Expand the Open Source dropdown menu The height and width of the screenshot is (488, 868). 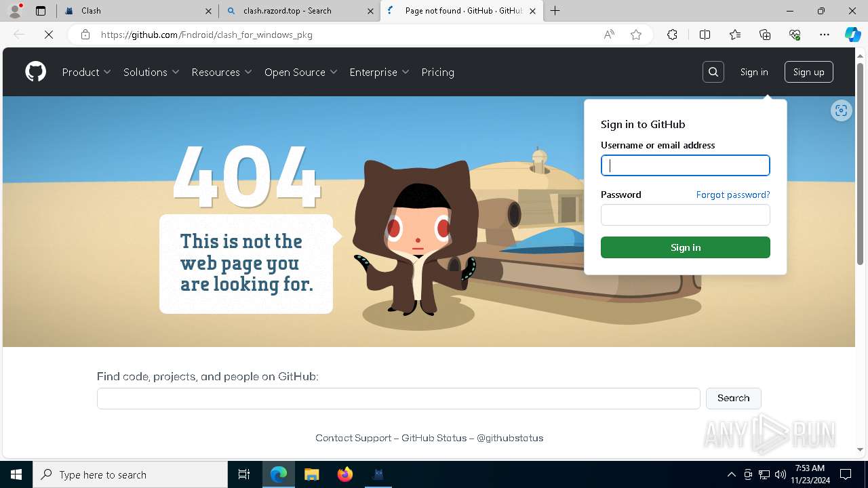(x=301, y=72)
